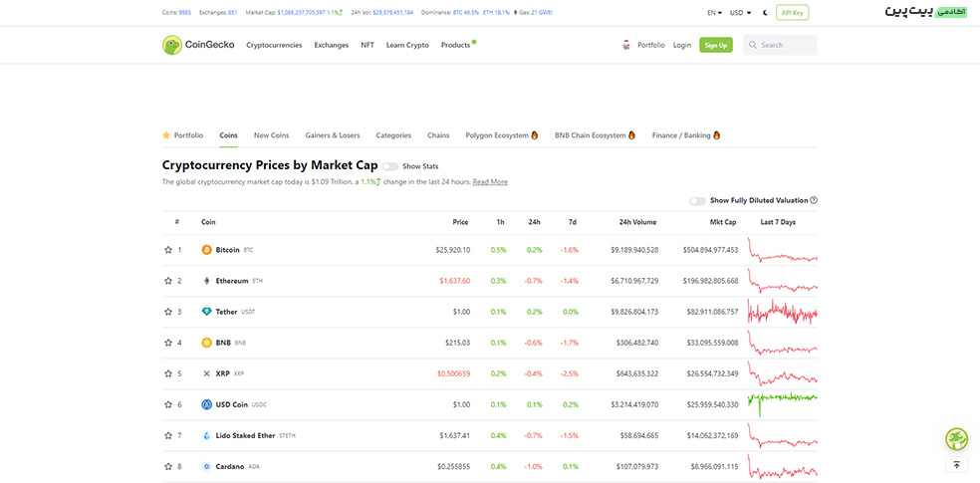
Task: Click the Gas 21 GWEI indicator
Action: click(533, 13)
